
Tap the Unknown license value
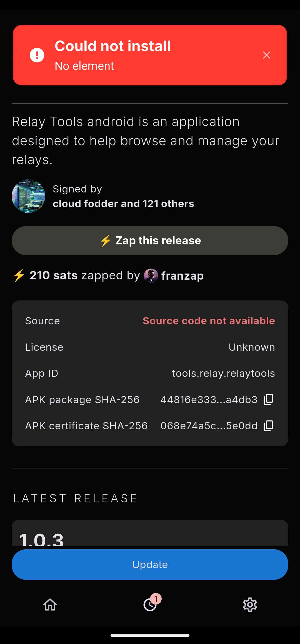coord(252,347)
